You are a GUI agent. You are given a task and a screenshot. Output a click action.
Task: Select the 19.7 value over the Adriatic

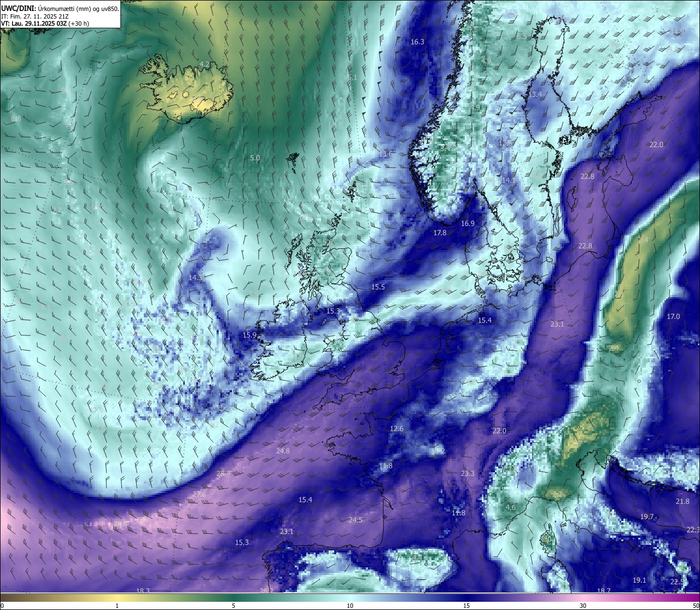pyautogui.click(x=647, y=516)
